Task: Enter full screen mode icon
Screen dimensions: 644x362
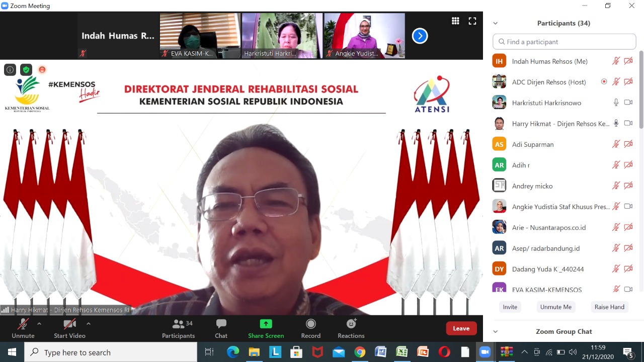Action: pos(472,21)
